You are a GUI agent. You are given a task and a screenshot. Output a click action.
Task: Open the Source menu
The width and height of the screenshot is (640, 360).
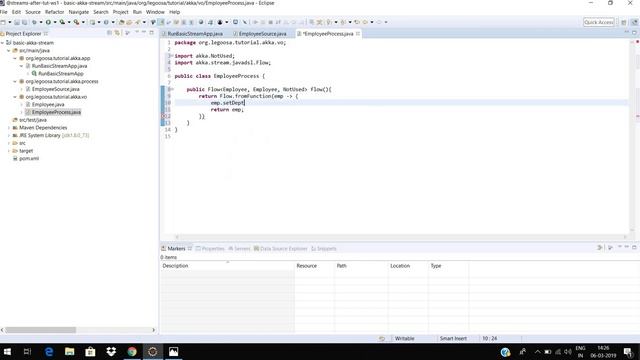[x=33, y=12]
